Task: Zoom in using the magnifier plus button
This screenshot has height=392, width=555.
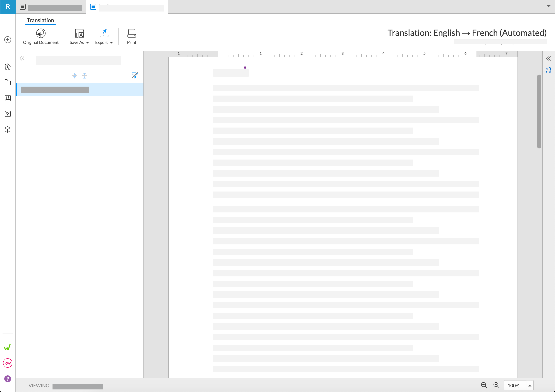Action: point(497,385)
